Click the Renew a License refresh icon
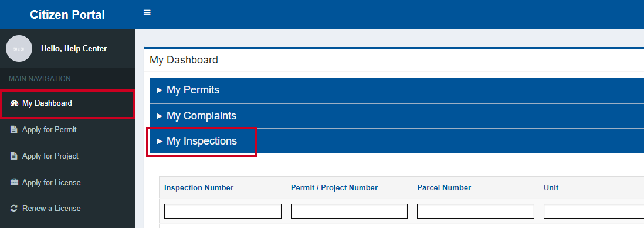Screen dimensions: 644x228 tap(14, 208)
